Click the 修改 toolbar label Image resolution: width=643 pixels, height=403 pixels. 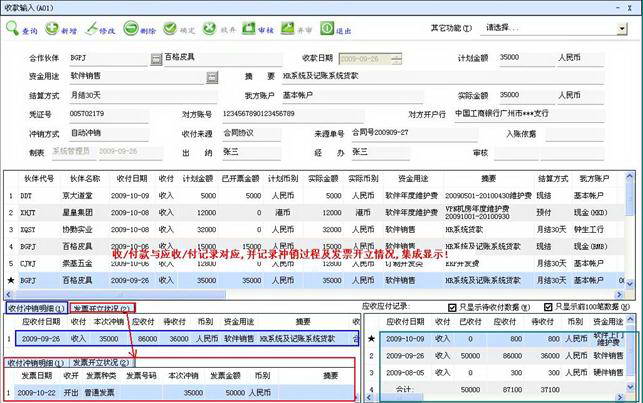coord(107,31)
